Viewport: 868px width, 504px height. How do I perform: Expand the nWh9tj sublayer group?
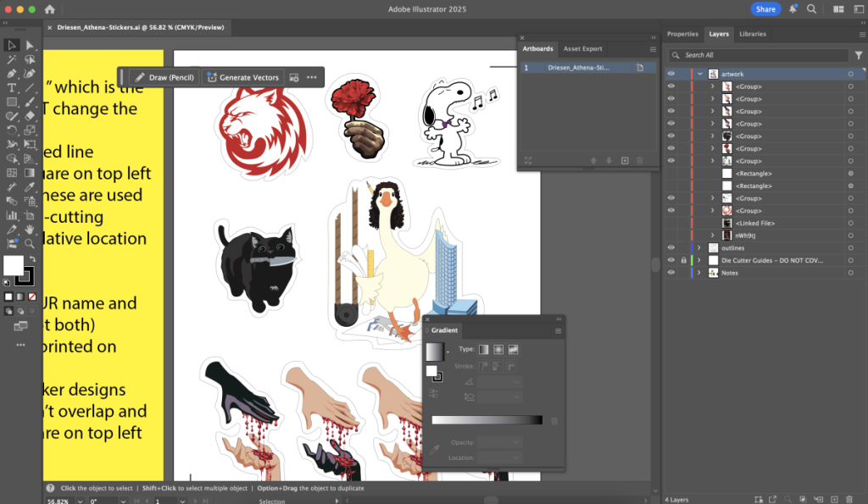[712, 235]
